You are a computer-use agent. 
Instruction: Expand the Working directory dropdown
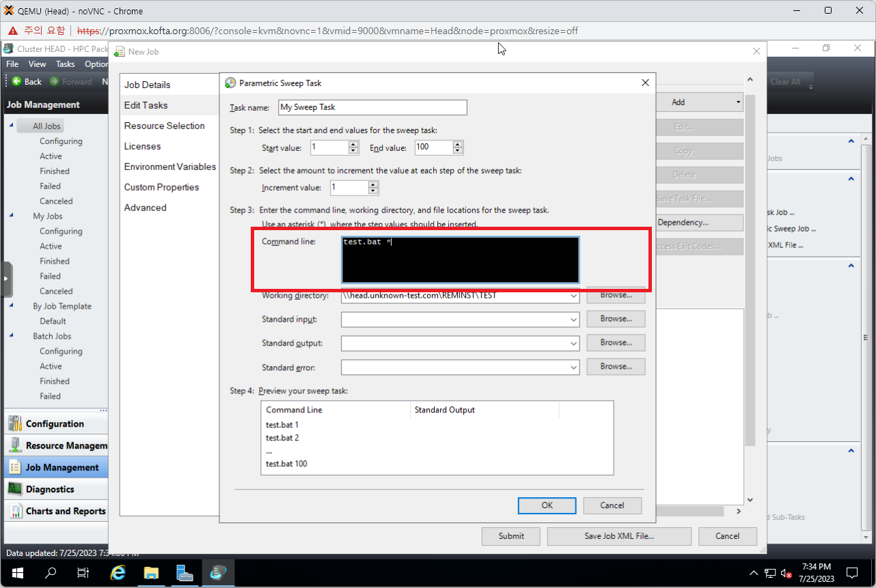pos(573,296)
